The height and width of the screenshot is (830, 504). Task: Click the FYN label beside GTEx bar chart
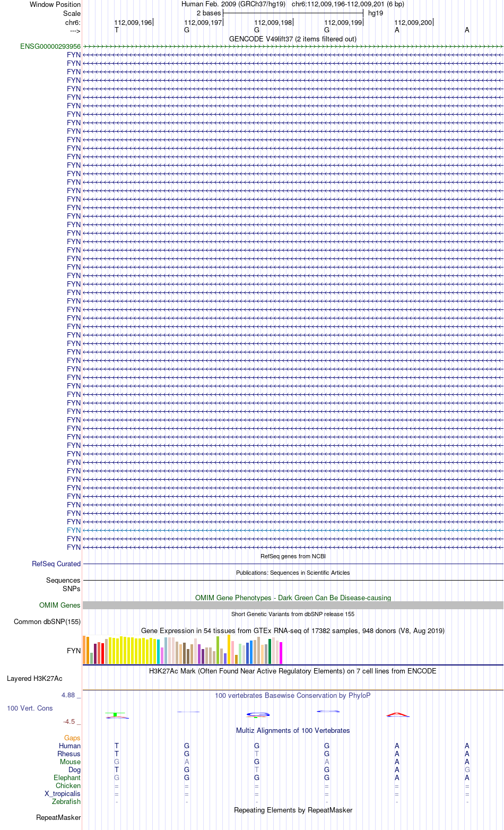click(74, 651)
